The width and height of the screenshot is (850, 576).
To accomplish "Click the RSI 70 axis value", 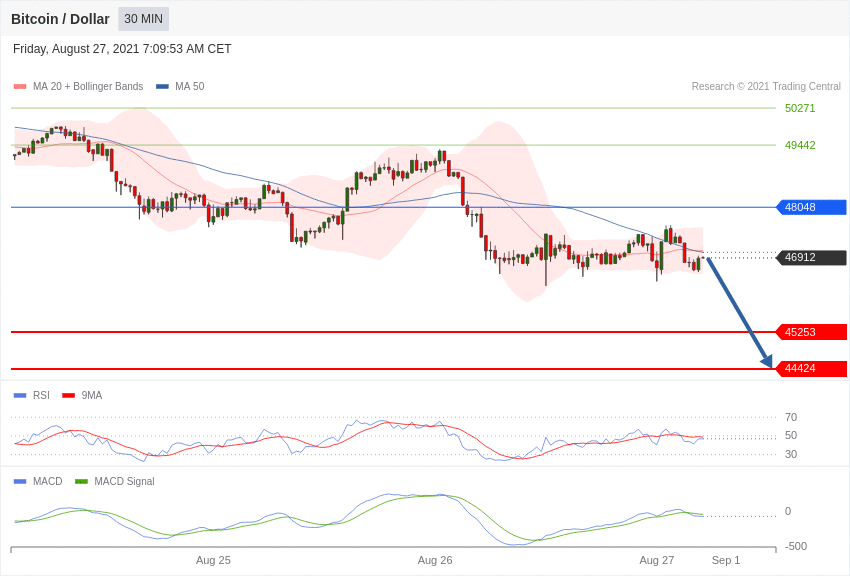I will pos(791,417).
